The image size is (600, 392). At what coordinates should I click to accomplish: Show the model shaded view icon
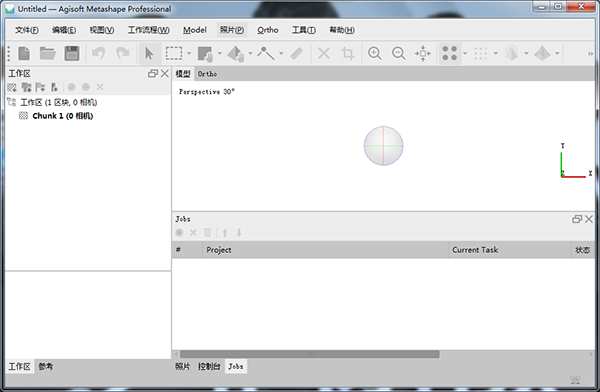point(512,53)
